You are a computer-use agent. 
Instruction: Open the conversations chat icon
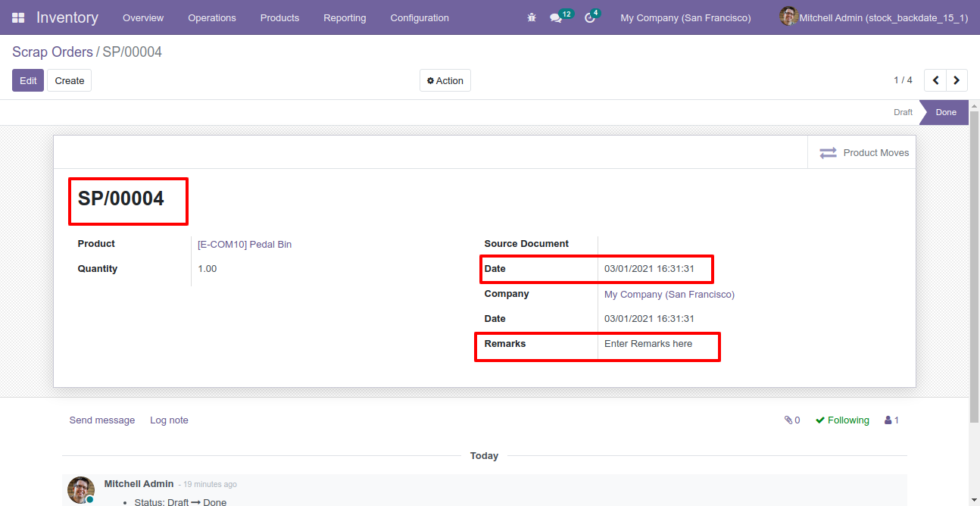(x=557, y=17)
